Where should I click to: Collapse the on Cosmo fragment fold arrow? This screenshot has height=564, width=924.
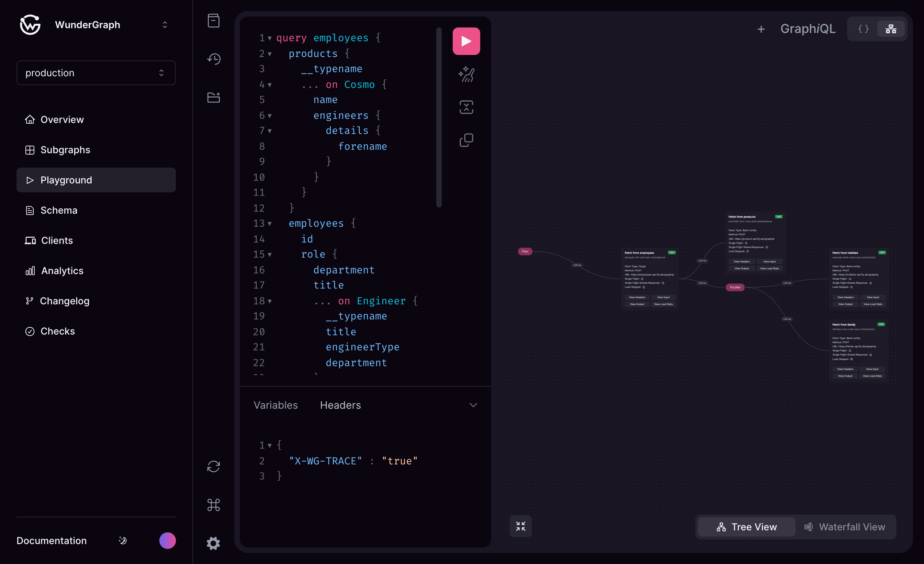pyautogui.click(x=270, y=85)
